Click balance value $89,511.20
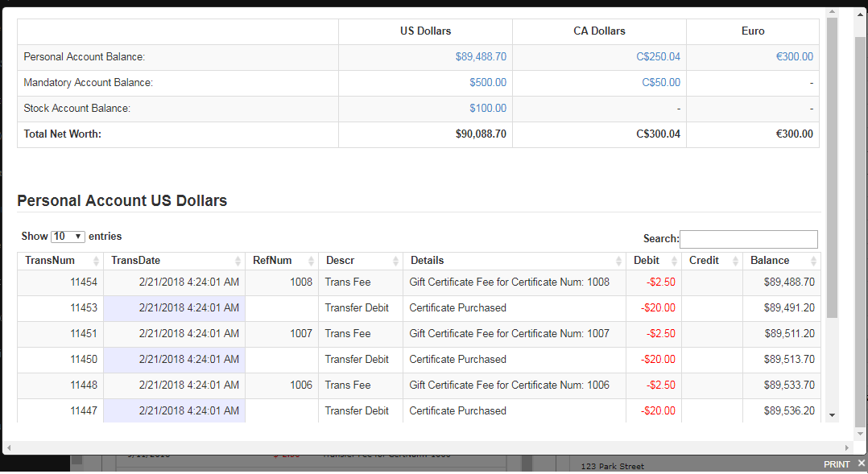The image size is (868, 474). click(789, 334)
